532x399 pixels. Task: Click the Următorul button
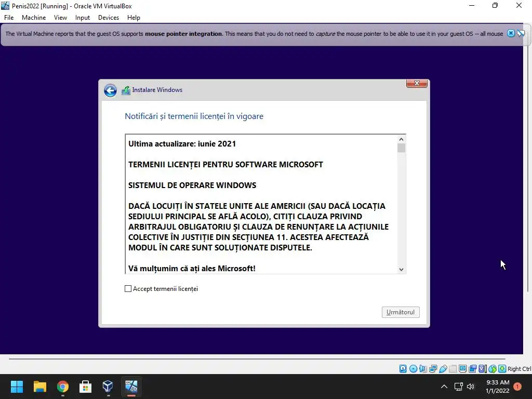point(401,312)
